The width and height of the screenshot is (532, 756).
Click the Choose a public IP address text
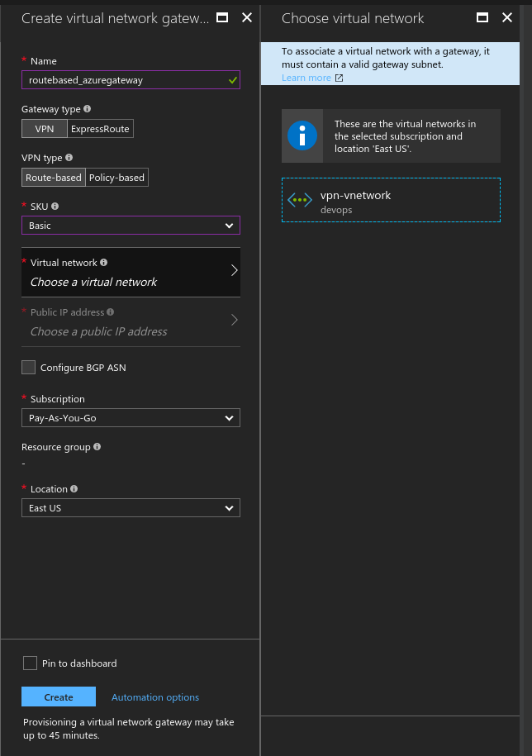tap(99, 331)
